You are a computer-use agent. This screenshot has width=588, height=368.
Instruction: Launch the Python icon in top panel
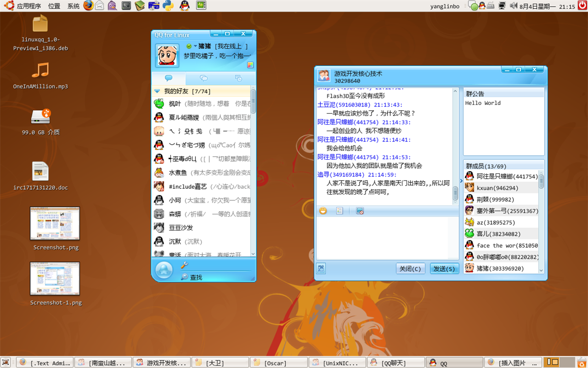tap(168, 6)
